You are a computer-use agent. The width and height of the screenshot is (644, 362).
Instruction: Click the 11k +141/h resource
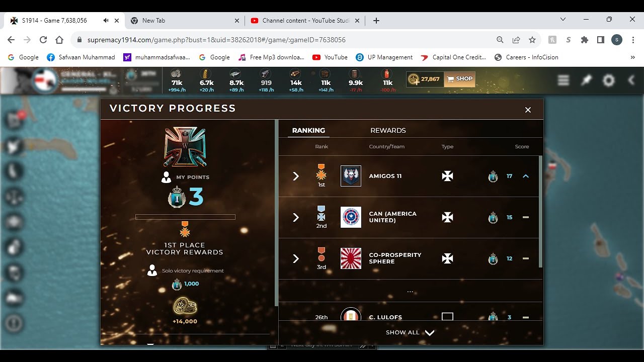pos(326,80)
